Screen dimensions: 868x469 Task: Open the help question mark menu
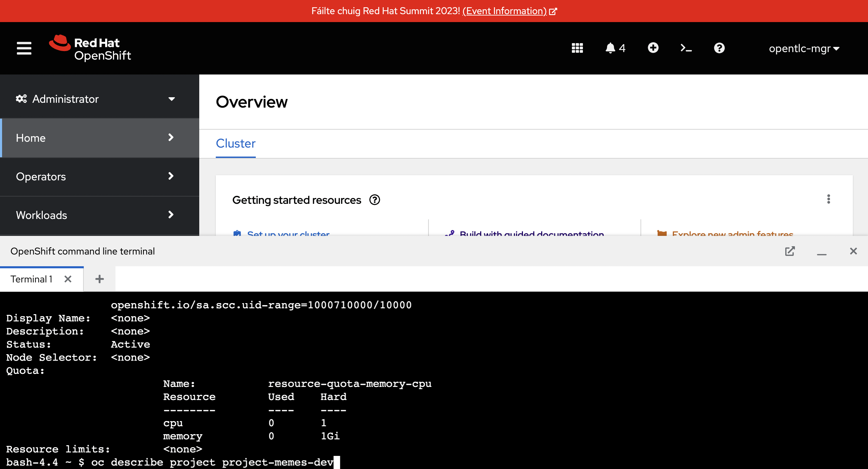(719, 48)
